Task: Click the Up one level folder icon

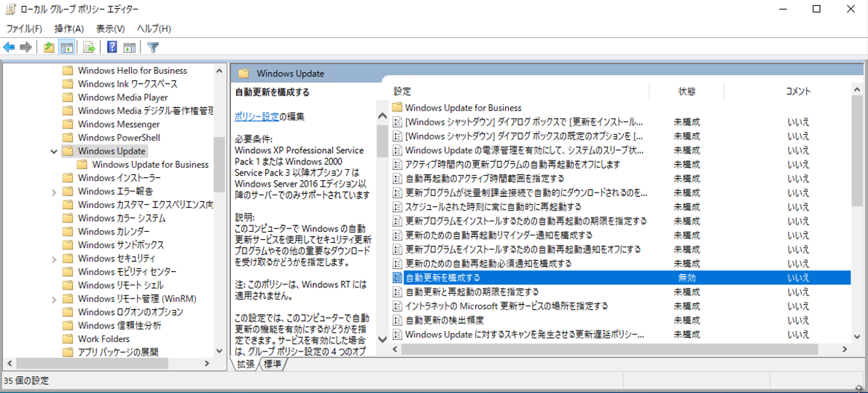Action: 50,47
